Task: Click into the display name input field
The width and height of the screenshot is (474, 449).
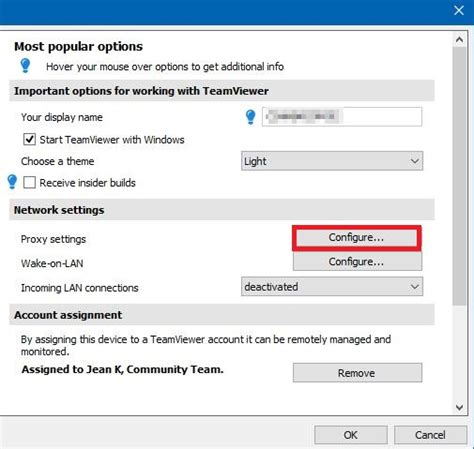Action: click(342, 117)
